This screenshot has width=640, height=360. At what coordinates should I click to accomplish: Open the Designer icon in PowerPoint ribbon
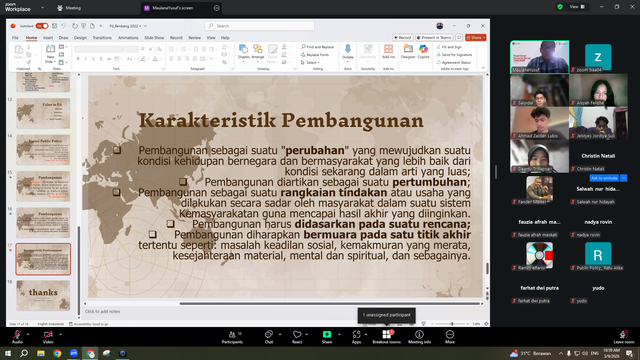[408, 49]
